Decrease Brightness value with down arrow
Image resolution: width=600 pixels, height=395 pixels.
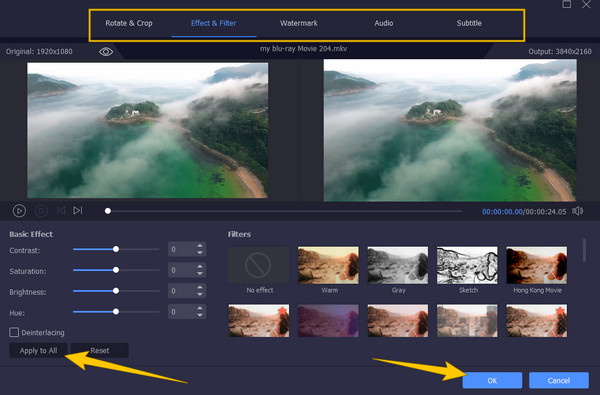point(200,294)
